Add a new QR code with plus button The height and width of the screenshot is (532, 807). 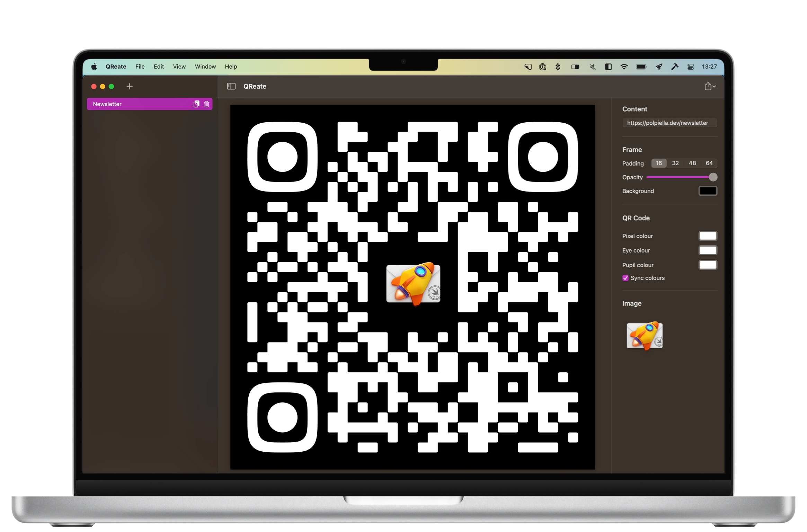130,86
